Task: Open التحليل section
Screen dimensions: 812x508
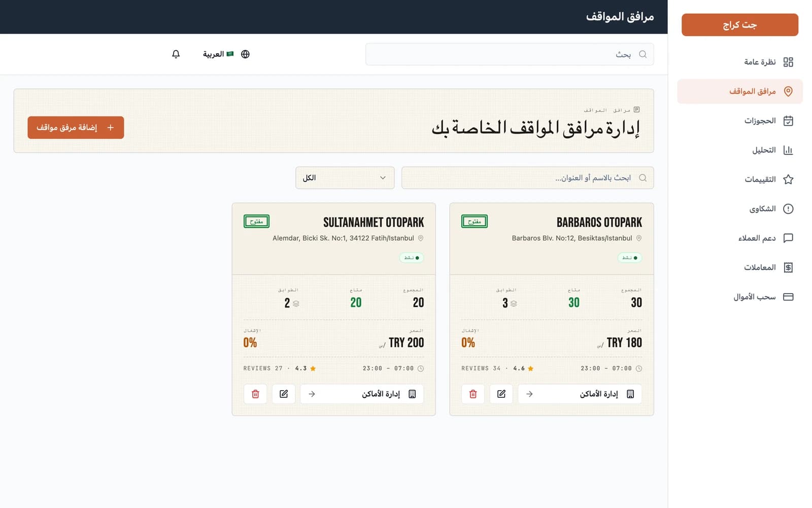Action: point(740,150)
